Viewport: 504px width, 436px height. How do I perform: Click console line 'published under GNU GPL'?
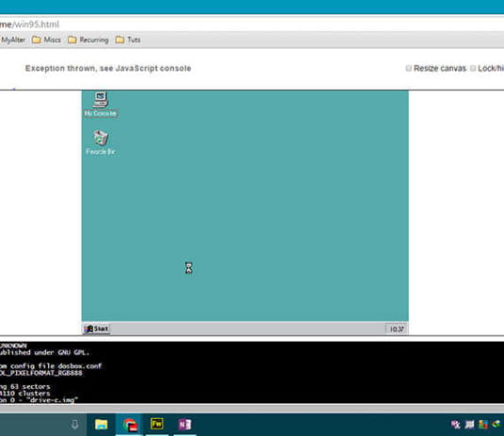click(x=44, y=352)
